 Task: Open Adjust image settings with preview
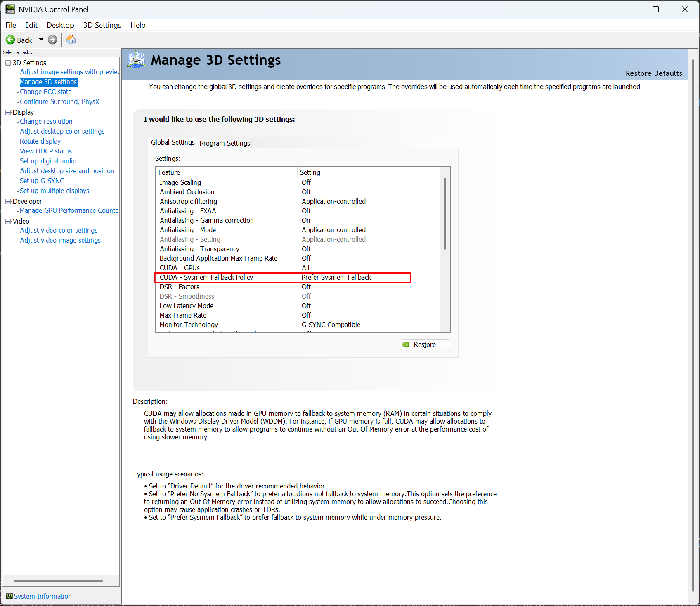(69, 72)
